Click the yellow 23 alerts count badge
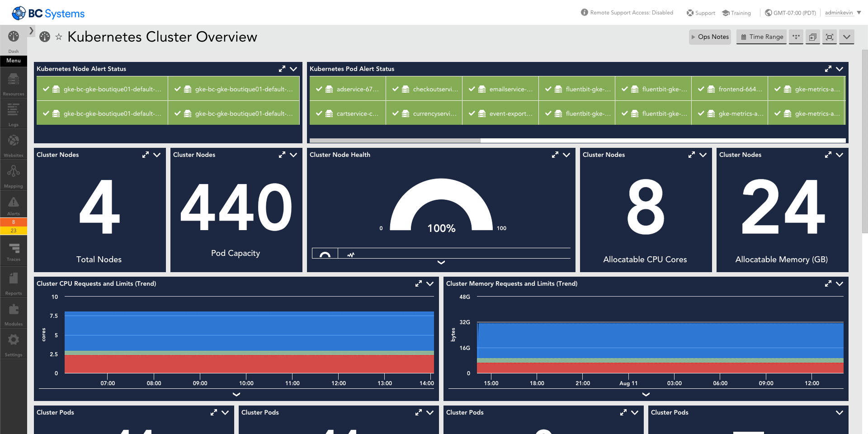868x434 pixels. (14, 231)
